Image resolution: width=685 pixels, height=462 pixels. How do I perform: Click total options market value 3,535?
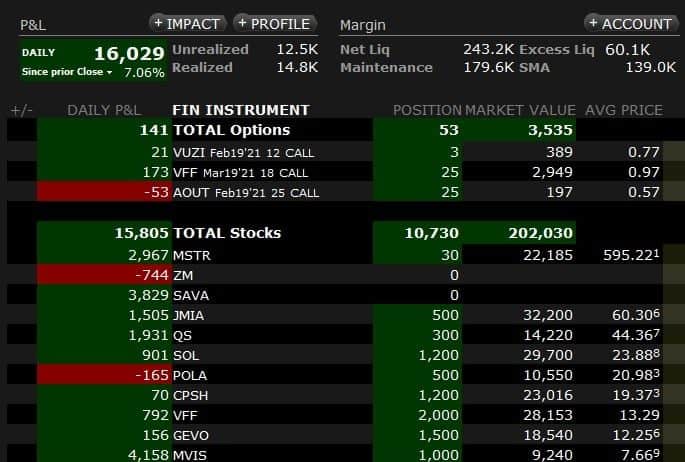coord(550,130)
